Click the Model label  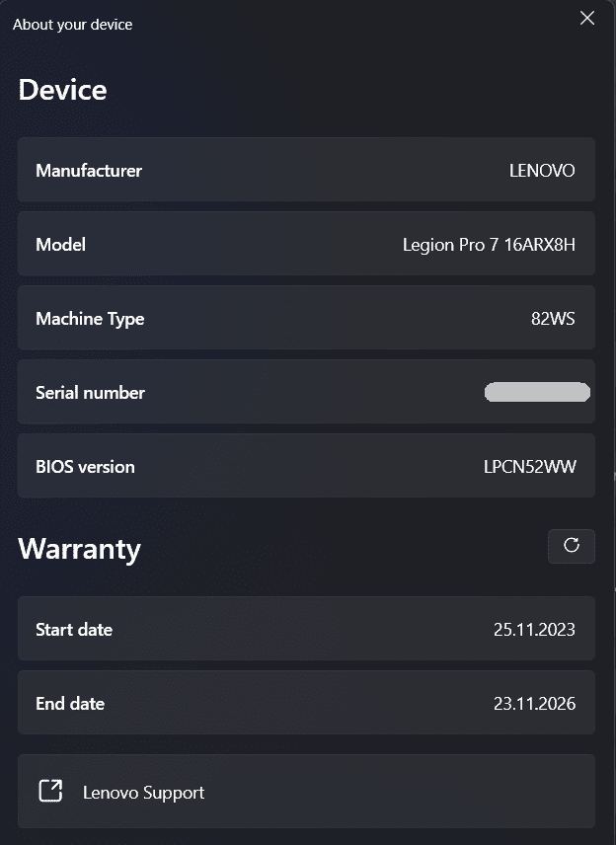click(60, 245)
